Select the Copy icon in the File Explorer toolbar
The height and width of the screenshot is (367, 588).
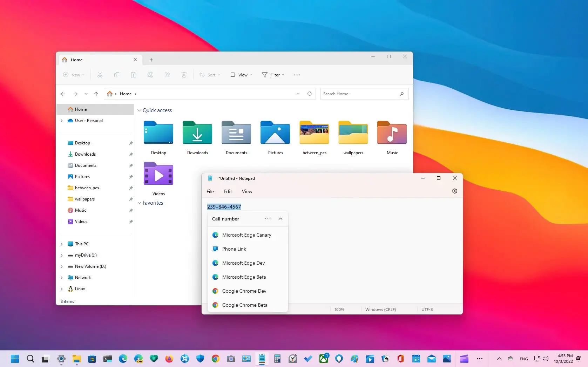click(117, 75)
